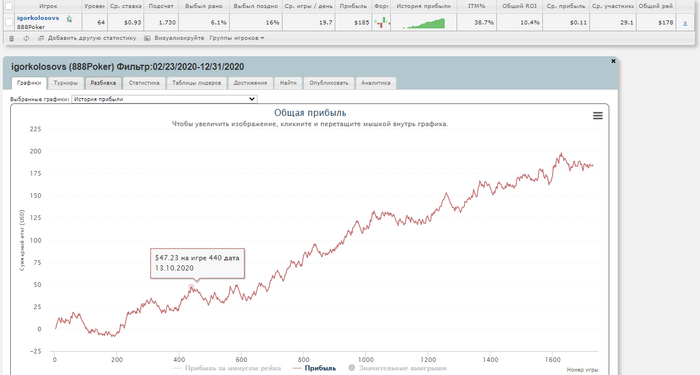Click the highlighted game 440 chart point
Viewport: 700px width, 375px height.
[192, 288]
